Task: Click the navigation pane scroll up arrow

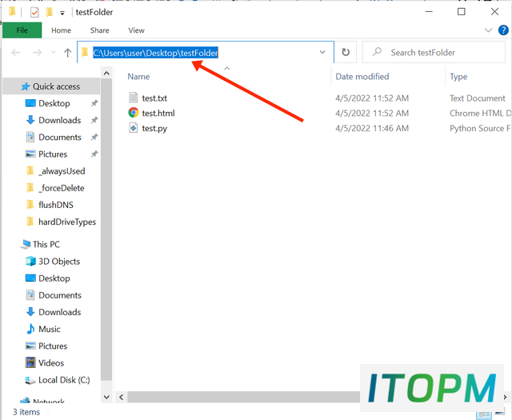Action: (106, 74)
